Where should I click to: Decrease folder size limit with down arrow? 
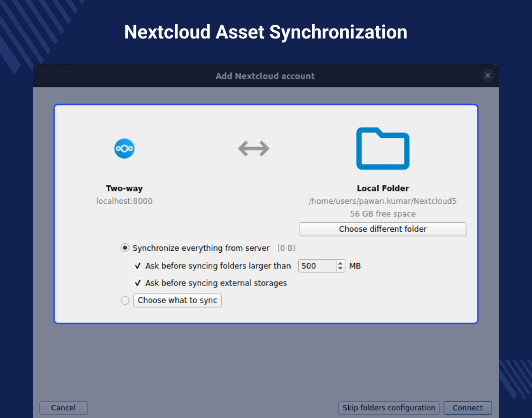point(340,269)
